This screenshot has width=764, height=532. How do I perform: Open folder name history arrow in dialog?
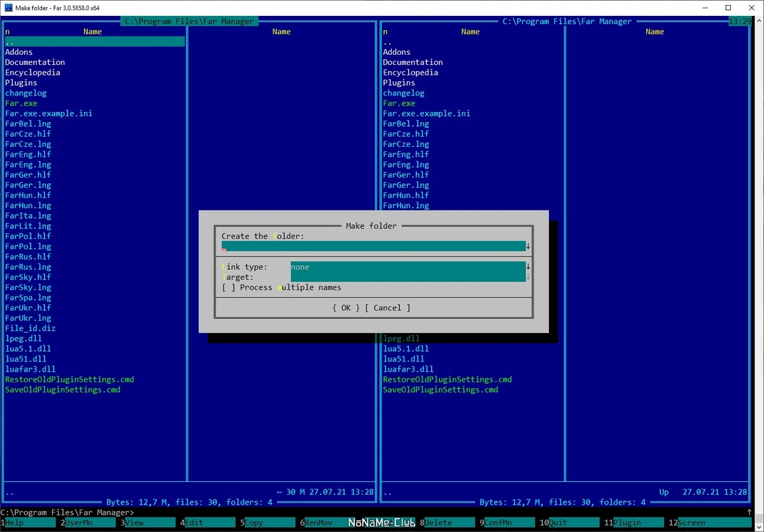tap(528, 246)
